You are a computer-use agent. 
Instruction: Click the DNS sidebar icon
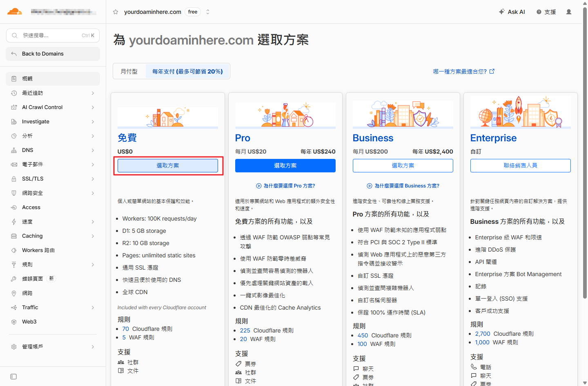pos(14,150)
